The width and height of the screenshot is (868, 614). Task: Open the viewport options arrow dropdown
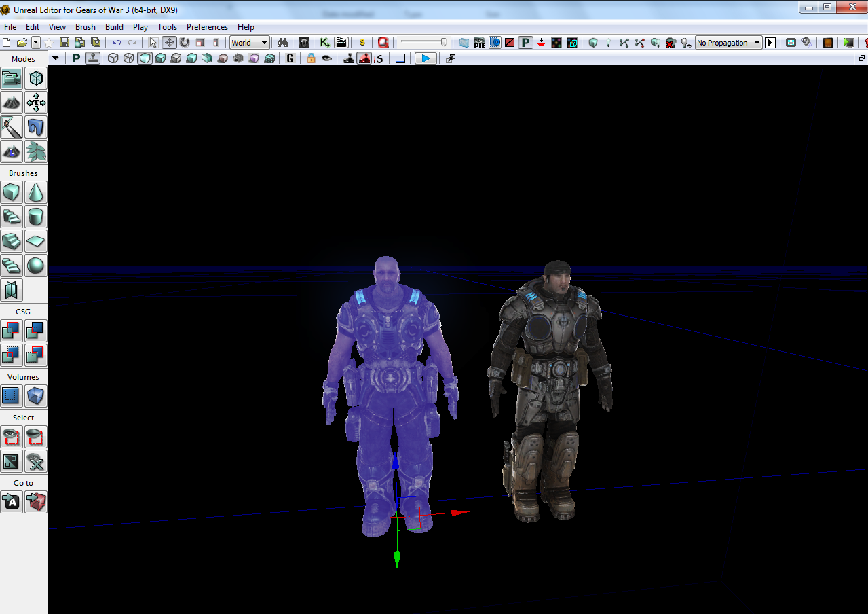56,58
